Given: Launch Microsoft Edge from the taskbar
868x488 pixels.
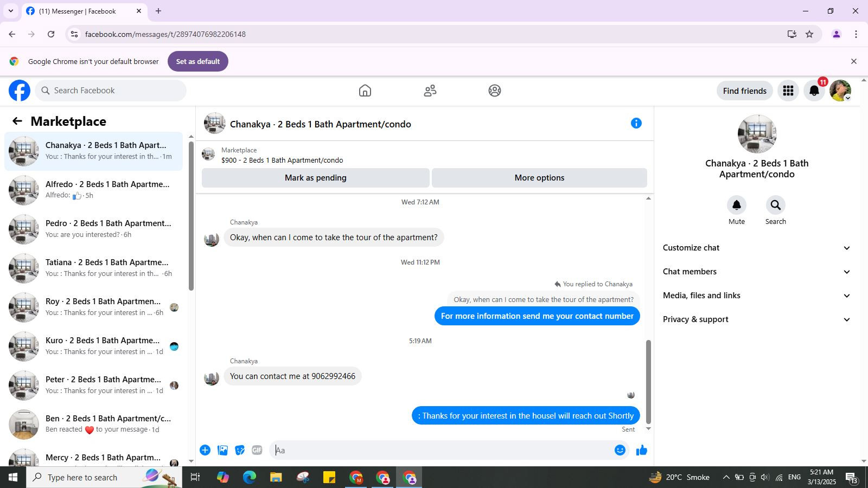Looking at the screenshot, I should (249, 477).
